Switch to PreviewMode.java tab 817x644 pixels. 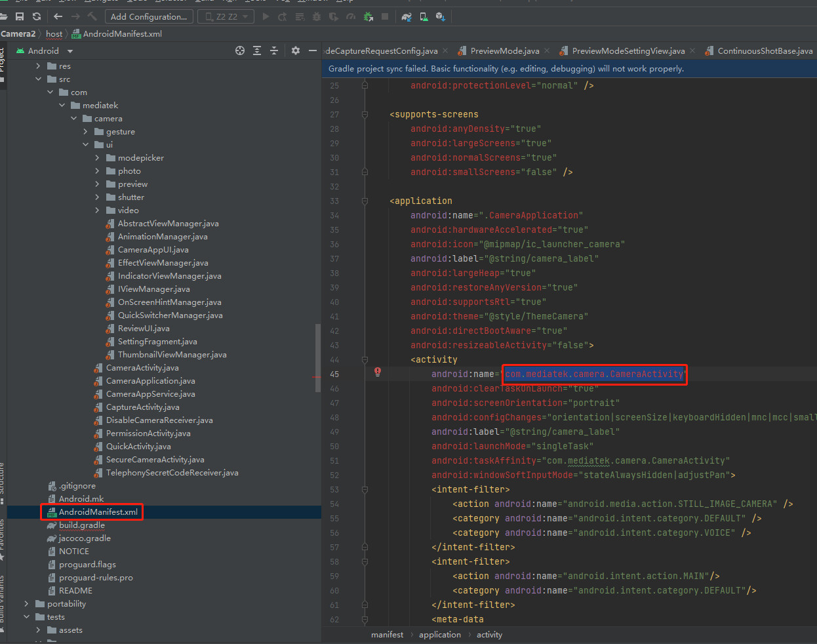[504, 50]
